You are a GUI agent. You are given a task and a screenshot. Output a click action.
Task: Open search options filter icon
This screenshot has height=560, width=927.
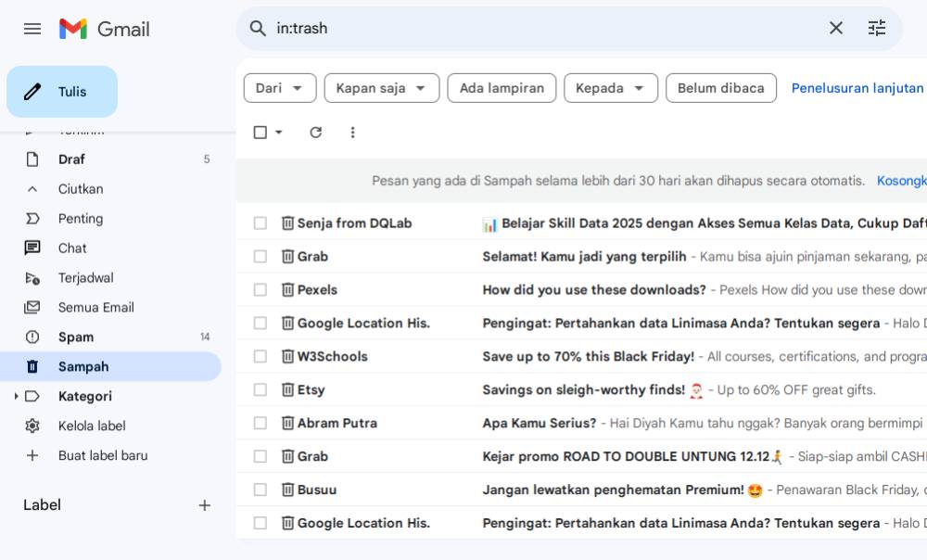[x=877, y=28]
